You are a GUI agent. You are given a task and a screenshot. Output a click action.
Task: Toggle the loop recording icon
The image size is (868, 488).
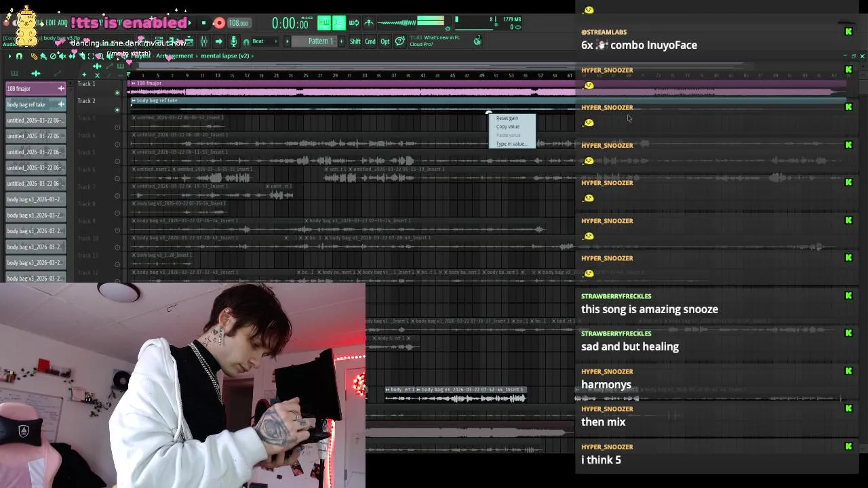pyautogui.click(x=354, y=23)
